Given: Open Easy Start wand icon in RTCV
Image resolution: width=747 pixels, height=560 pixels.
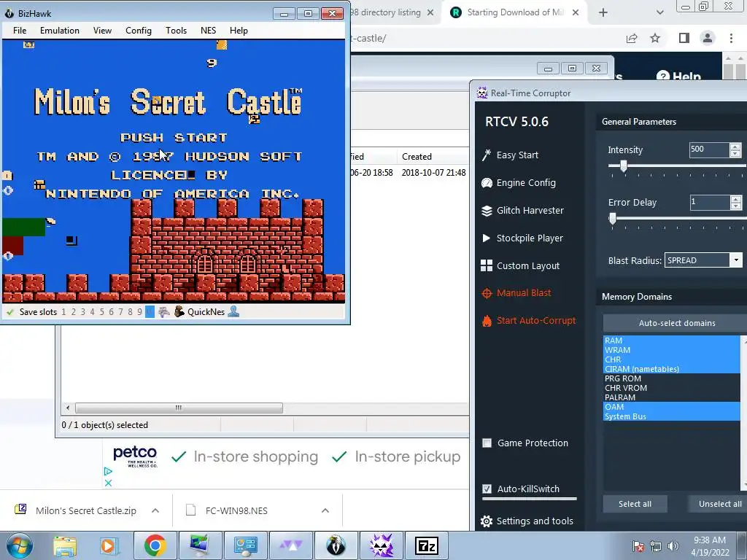Looking at the screenshot, I should pyautogui.click(x=487, y=155).
